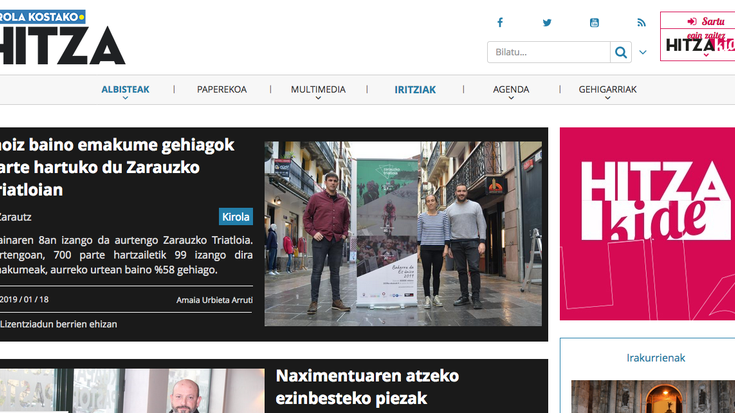Click the pink HITZAkide banner
This screenshot has height=413, width=735.
pos(647,224)
